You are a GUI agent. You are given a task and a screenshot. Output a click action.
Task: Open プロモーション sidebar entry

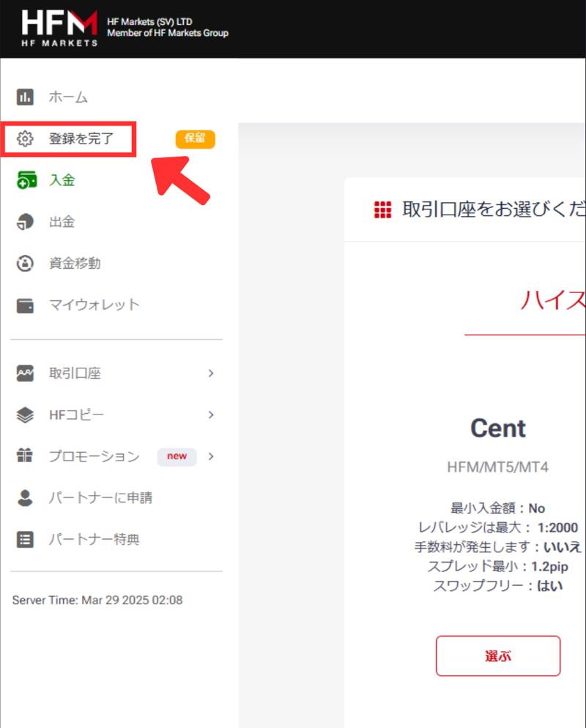94,456
